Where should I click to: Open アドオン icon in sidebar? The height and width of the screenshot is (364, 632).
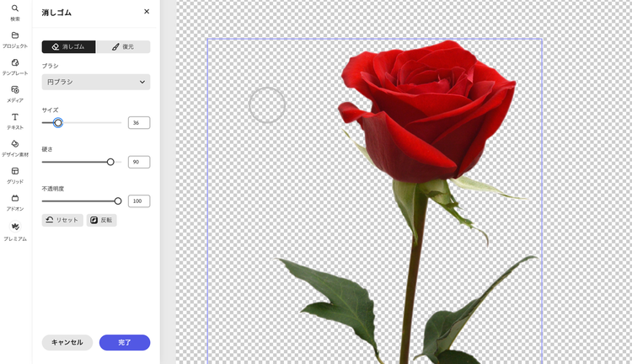(x=15, y=198)
